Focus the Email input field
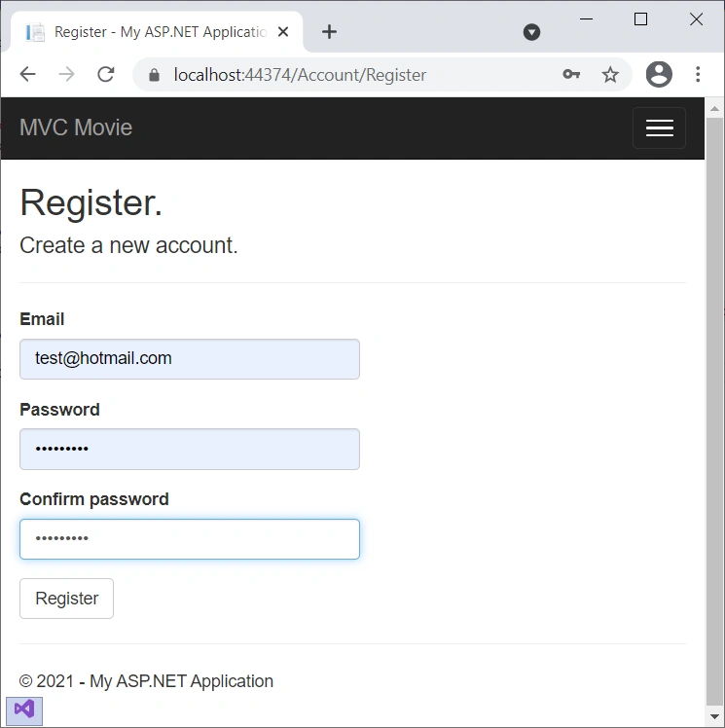This screenshot has height=728, width=725. click(190, 359)
